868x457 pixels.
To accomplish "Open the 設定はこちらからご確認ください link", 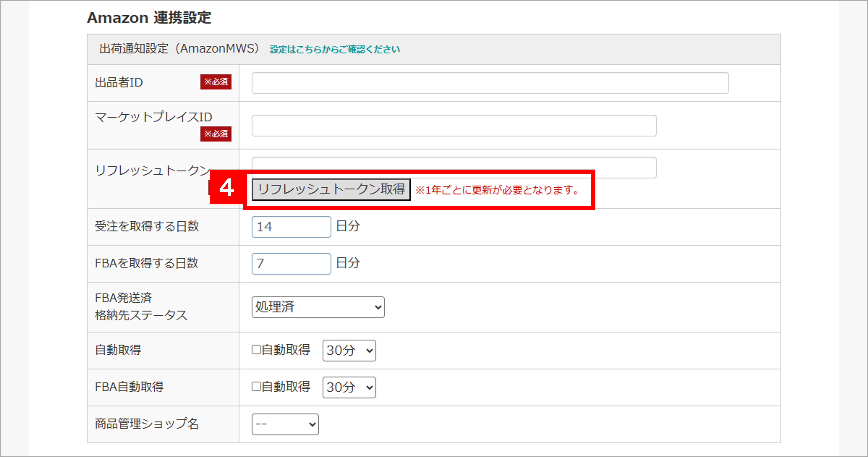I will 335,49.
